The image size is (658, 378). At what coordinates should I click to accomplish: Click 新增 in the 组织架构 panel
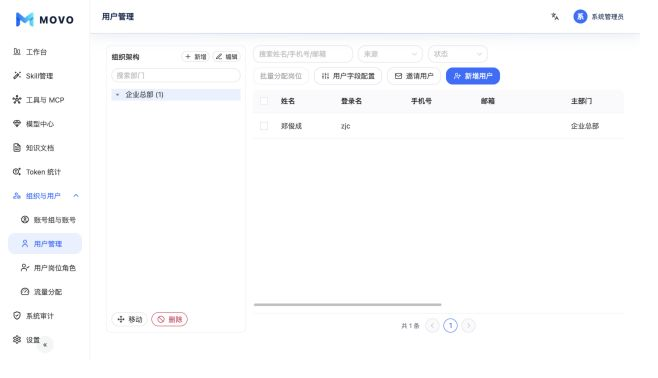pos(196,57)
